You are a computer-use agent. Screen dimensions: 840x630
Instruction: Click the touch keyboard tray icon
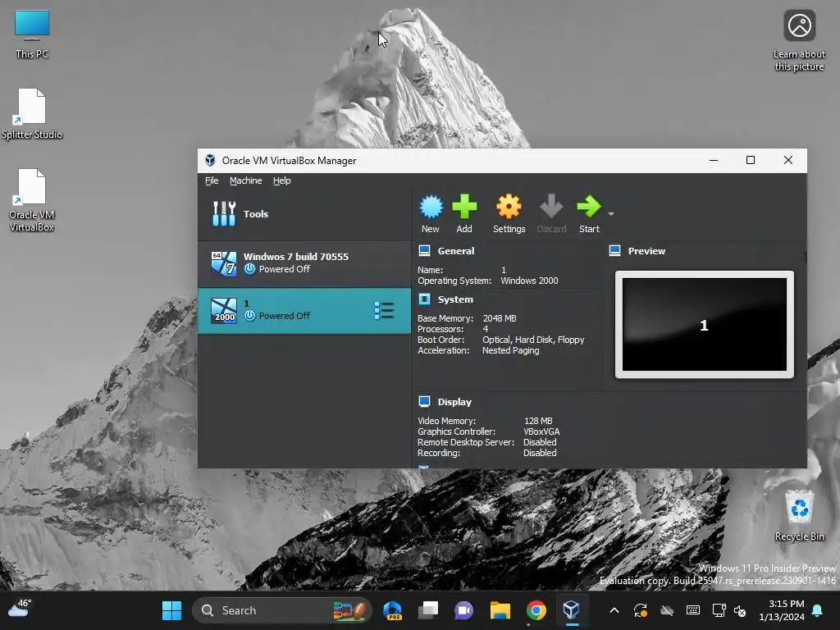692,610
